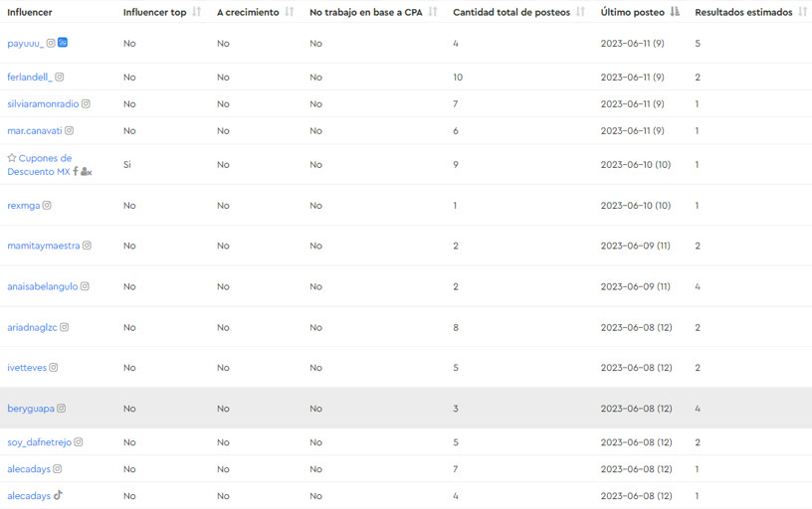Open mamitaymaestra influencer link
This screenshot has width=812, height=509.
click(x=44, y=246)
